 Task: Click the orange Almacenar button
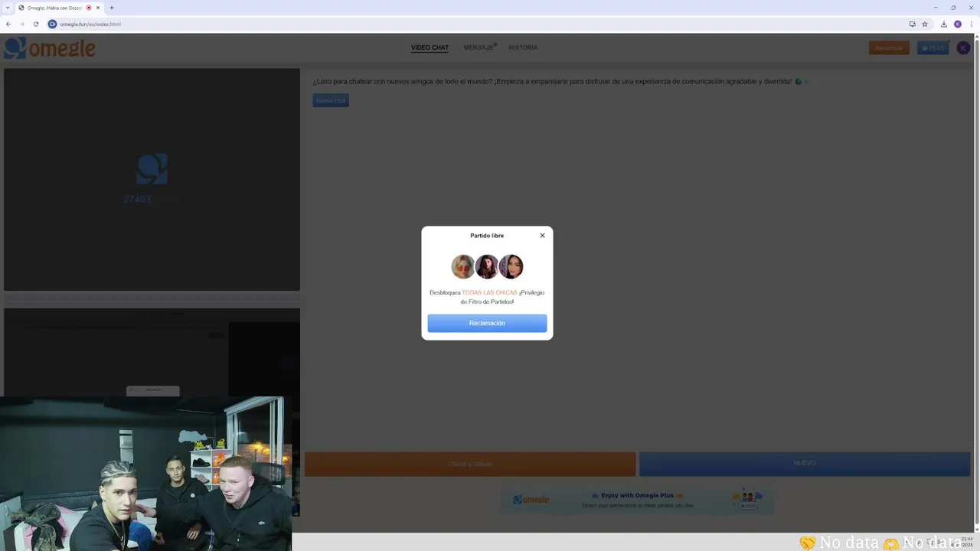click(889, 47)
